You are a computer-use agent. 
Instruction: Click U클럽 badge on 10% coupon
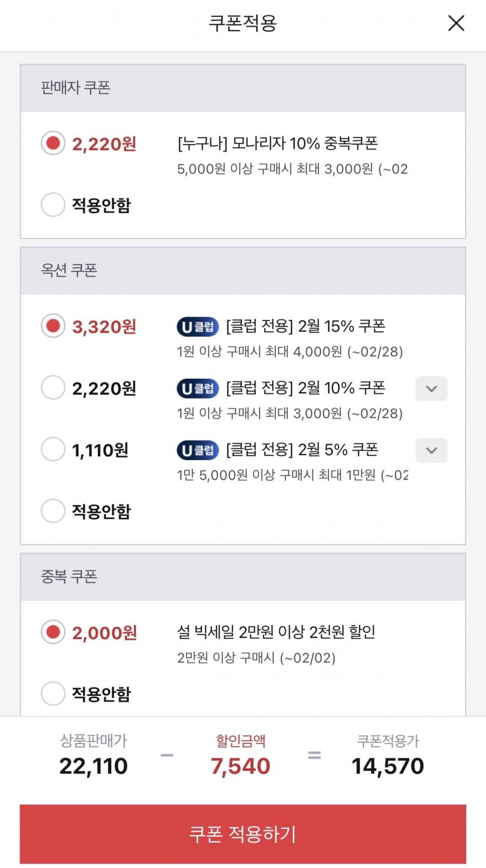[198, 388]
